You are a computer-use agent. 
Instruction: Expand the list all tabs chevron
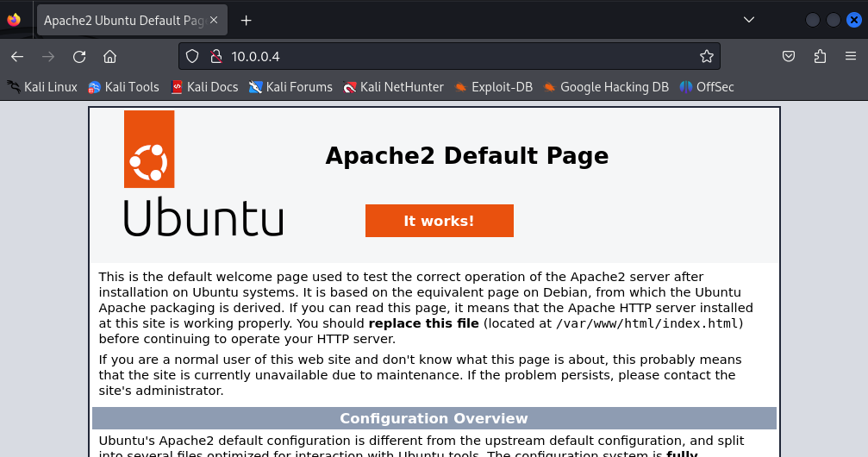749,20
